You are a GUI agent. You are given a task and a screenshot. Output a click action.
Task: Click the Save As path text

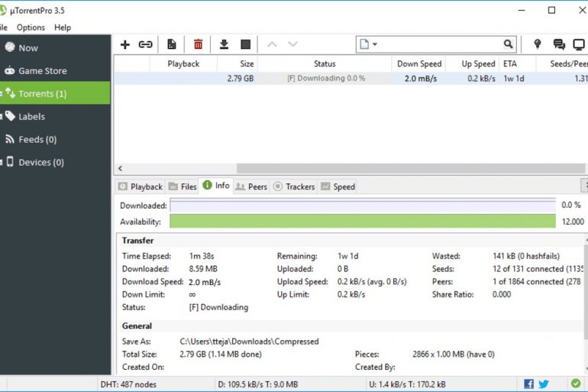click(x=249, y=342)
